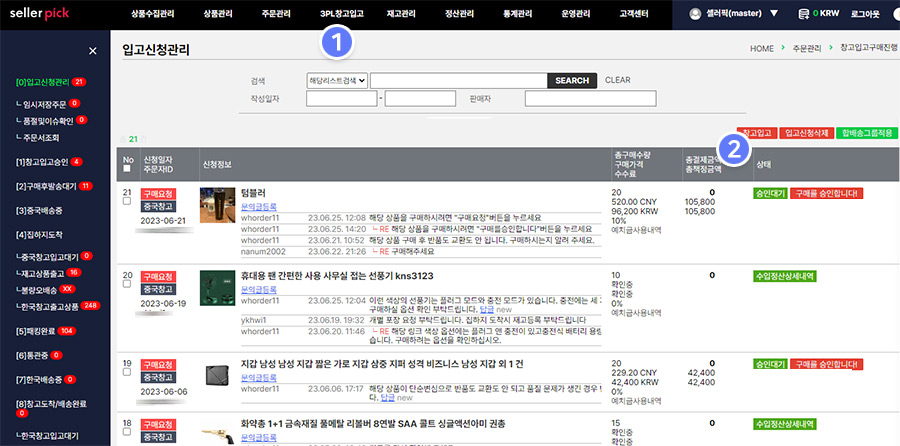Viewport: 900px width, 446px height.
Task: Click the seller pick logo
Action: pyautogui.click(x=47, y=14)
